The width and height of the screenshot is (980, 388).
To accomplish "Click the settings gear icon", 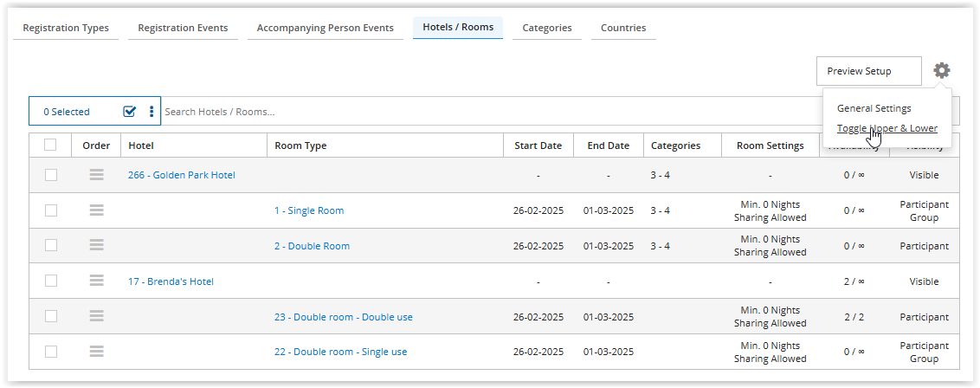I will 941,71.
